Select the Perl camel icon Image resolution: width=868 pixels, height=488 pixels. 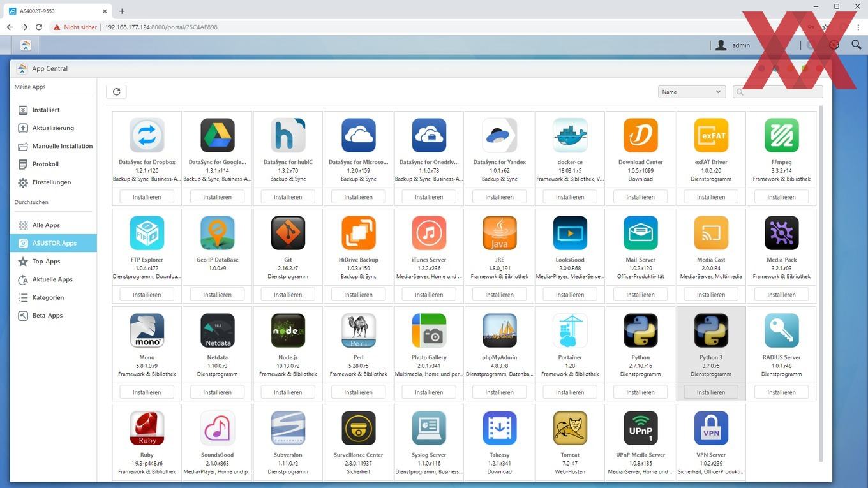(x=358, y=330)
